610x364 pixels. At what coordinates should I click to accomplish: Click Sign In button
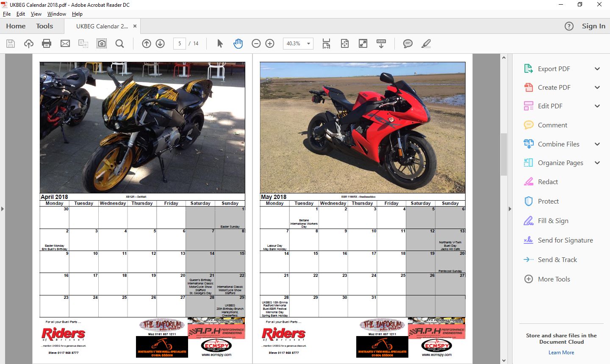pos(593,26)
